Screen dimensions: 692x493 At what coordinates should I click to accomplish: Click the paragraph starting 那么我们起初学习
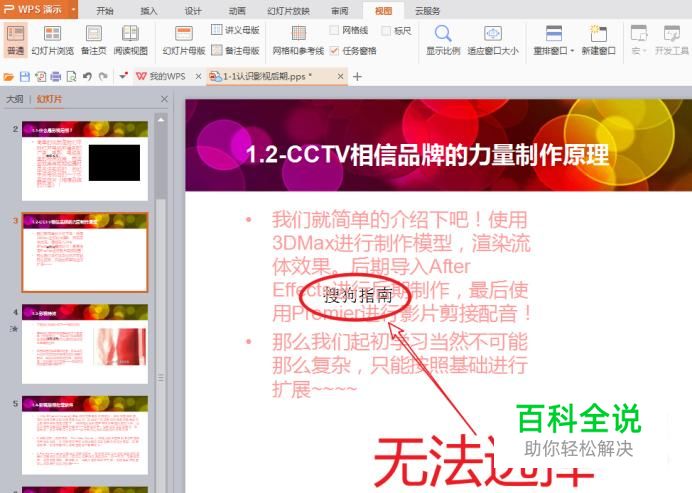click(399, 366)
